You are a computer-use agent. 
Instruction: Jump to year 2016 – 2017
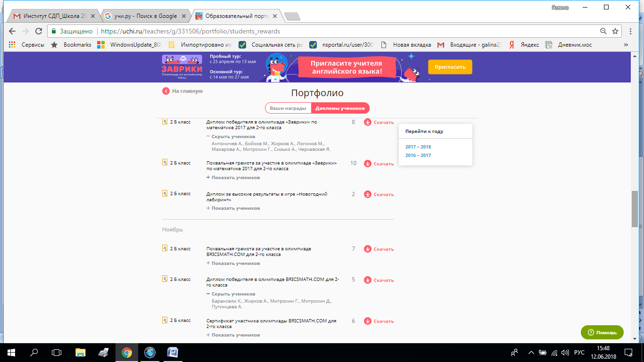(418, 156)
